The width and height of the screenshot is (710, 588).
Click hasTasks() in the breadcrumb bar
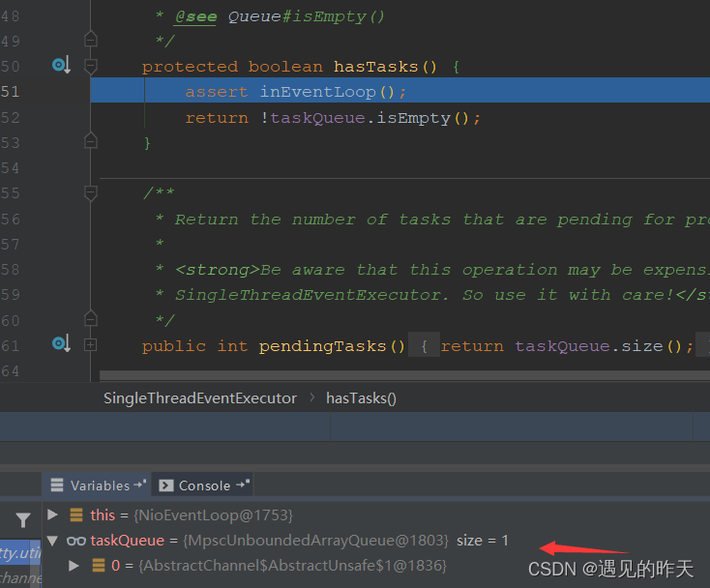(x=361, y=398)
